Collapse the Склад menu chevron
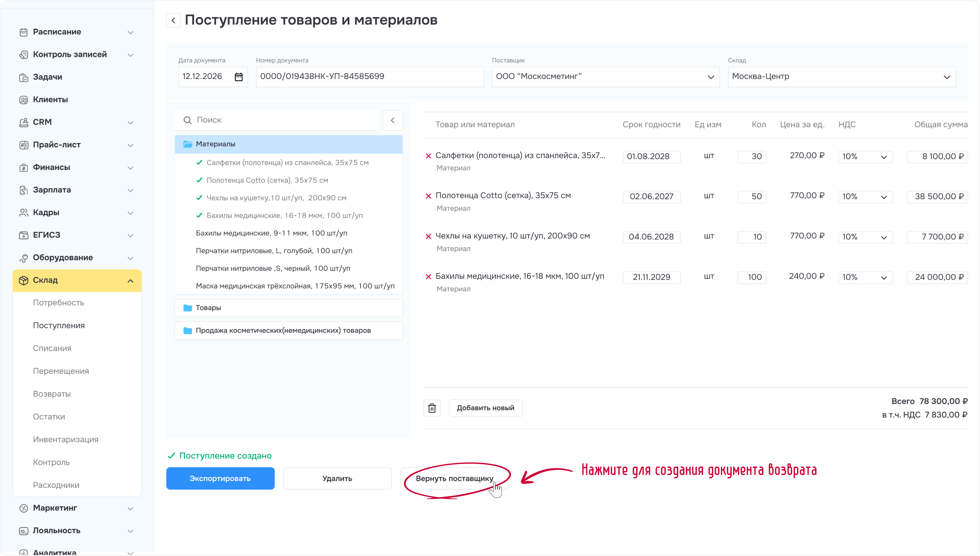The height and width of the screenshot is (556, 980). [130, 281]
